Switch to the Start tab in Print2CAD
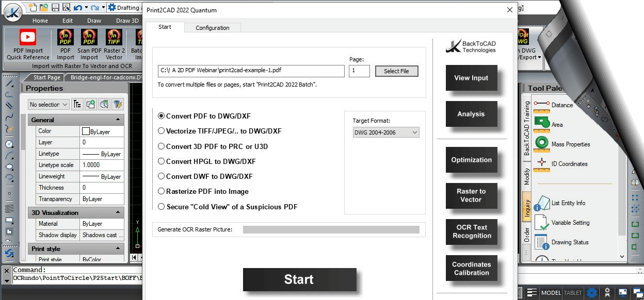 pos(165,27)
